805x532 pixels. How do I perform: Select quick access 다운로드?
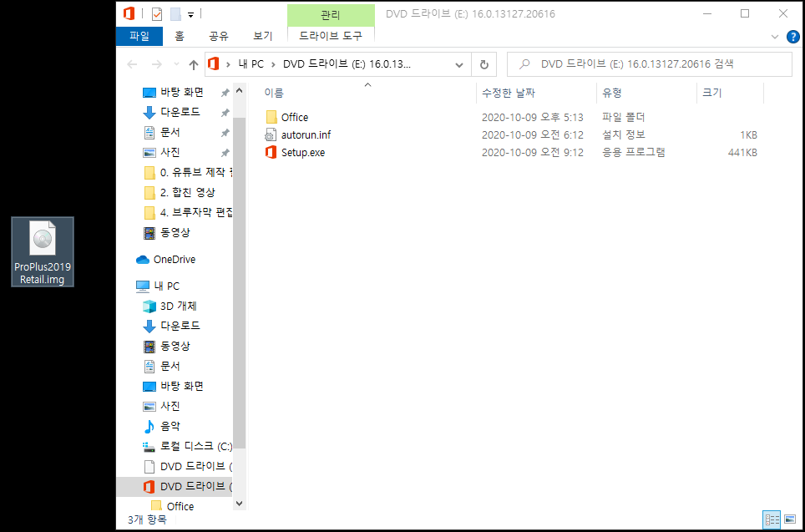(x=180, y=112)
